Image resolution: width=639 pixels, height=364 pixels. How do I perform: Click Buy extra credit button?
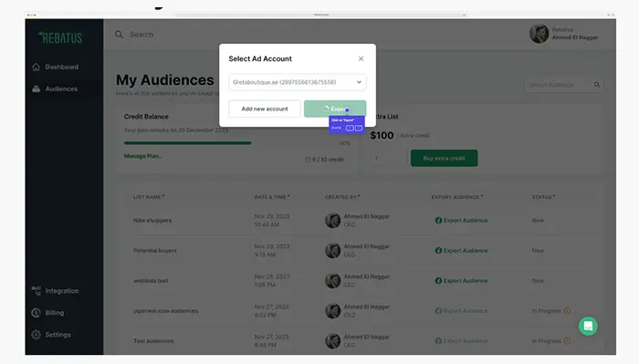coord(444,158)
